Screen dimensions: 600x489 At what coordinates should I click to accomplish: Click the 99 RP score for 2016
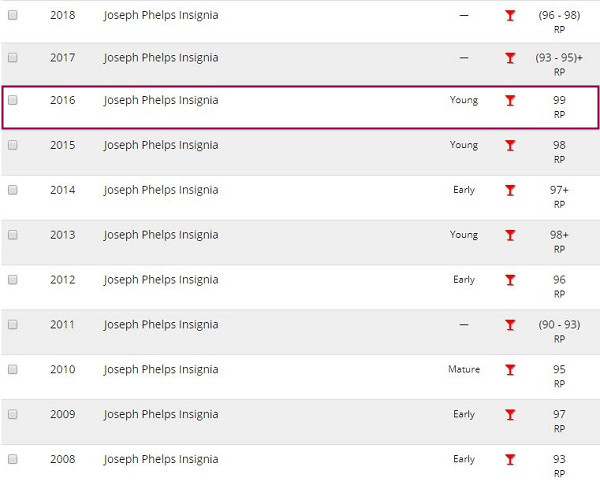(559, 107)
